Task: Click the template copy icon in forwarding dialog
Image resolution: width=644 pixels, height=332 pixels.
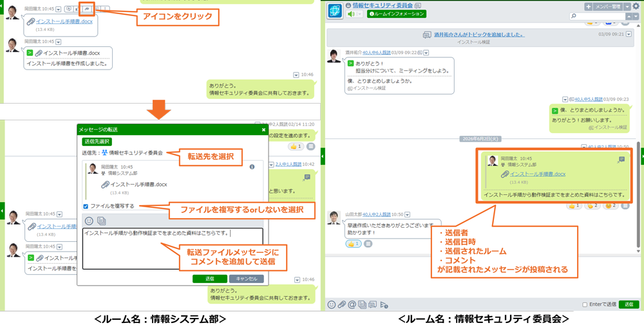Action: 102,221
